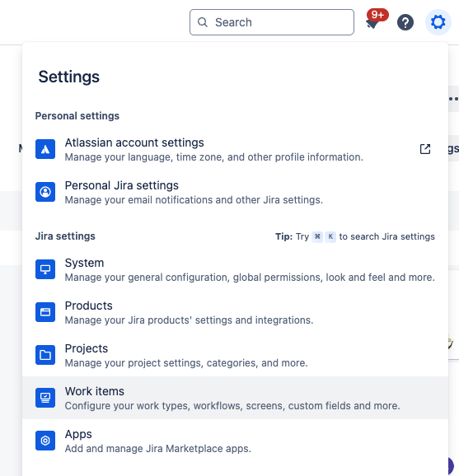Click the System monitor icon
Viewport: 459px width, 476px height.
[45, 269]
